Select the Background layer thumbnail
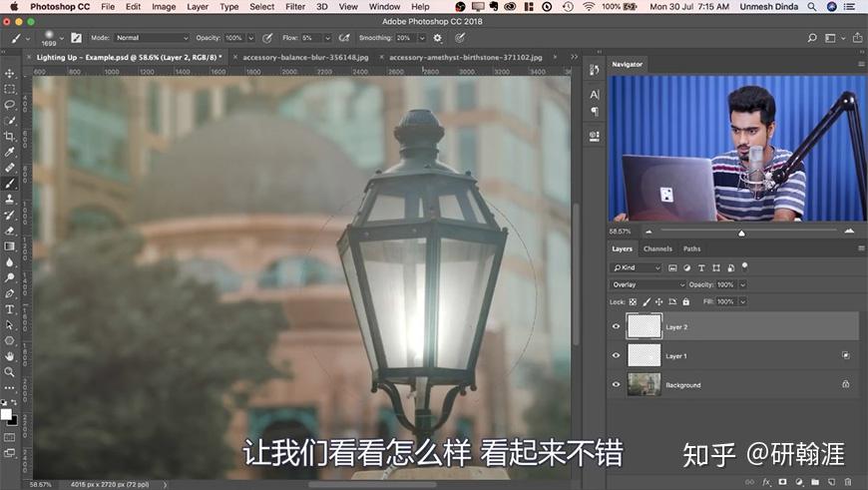Viewport: 868px width, 490px height. coord(644,383)
